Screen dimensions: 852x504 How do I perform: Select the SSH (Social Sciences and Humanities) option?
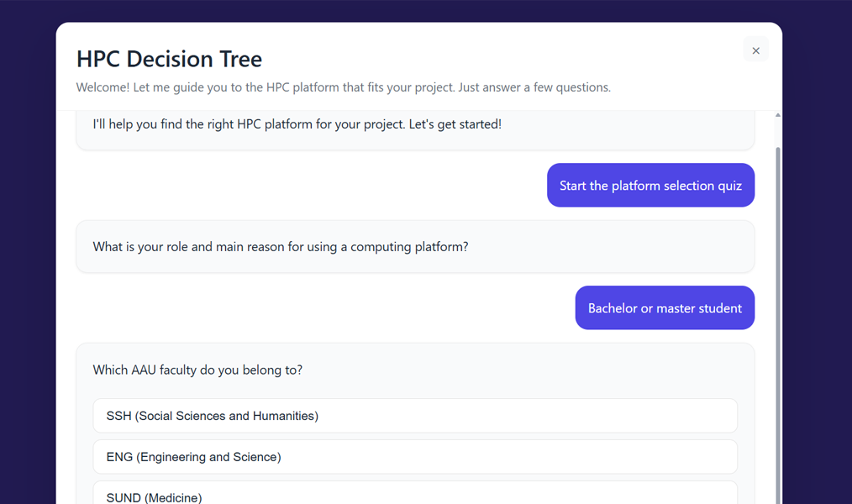tap(415, 415)
